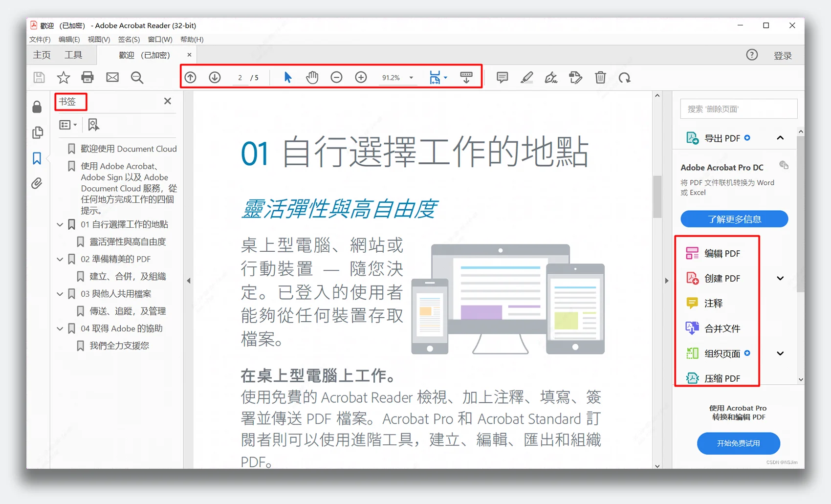This screenshot has width=831, height=504.
Task: Open the 压缩 PDF tool
Action: point(713,378)
